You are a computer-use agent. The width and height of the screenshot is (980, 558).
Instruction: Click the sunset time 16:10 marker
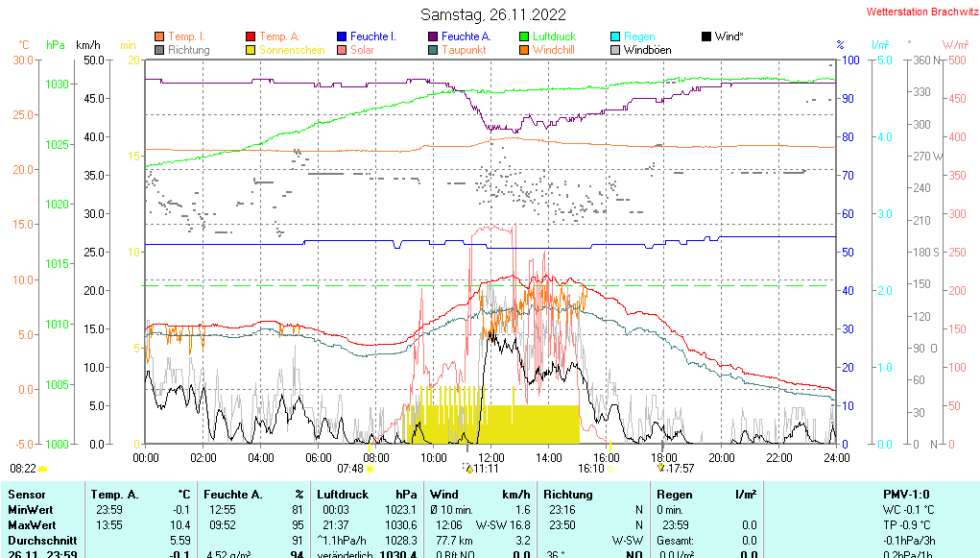coord(590,469)
